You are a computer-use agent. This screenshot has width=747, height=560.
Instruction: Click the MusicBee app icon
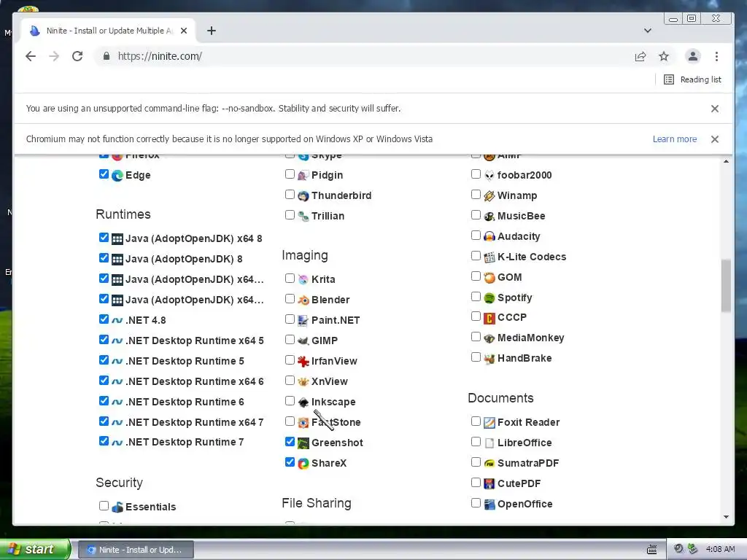pos(489,216)
